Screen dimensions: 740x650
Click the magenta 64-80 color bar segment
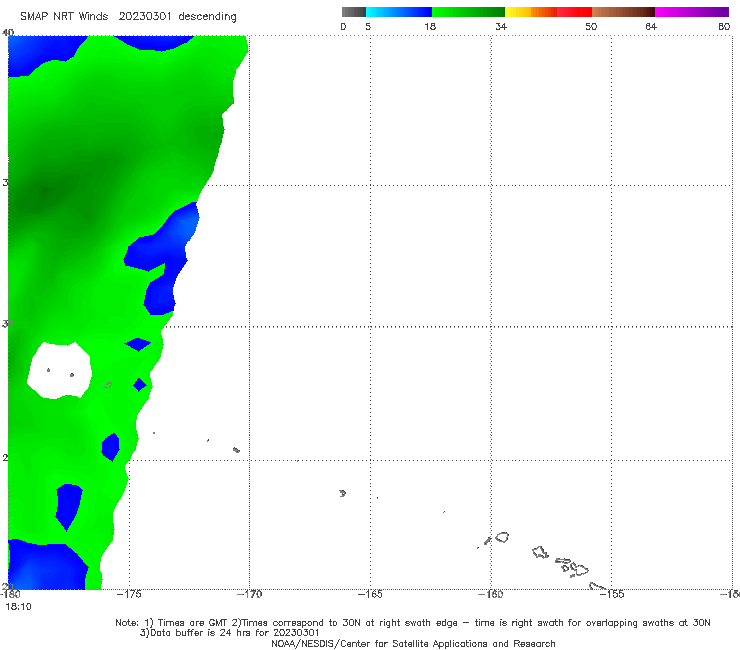[692, 12]
